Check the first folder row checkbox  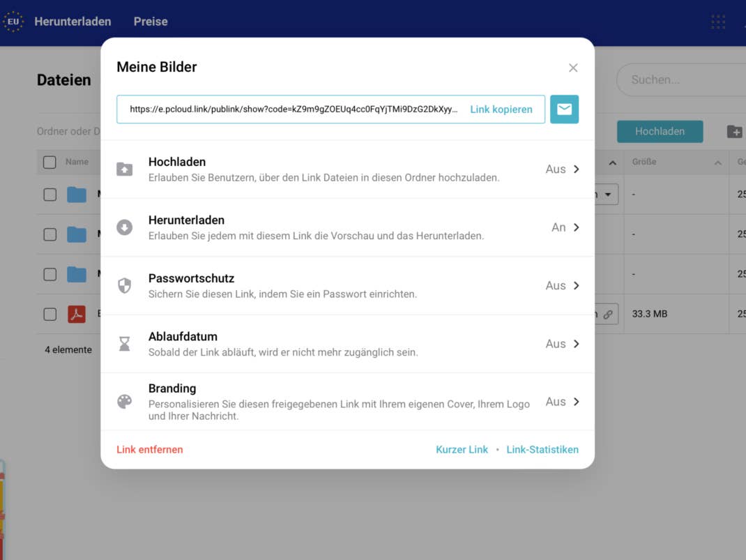(50, 195)
